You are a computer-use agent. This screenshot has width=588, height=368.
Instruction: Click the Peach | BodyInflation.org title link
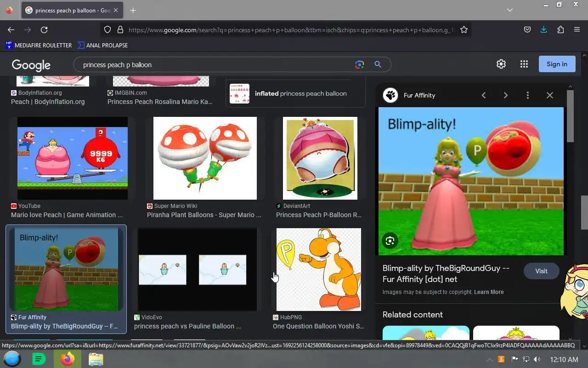(48, 102)
